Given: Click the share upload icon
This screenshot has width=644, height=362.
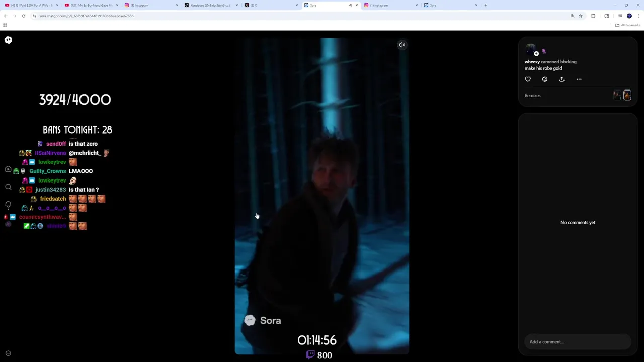Looking at the screenshot, I should [562, 79].
